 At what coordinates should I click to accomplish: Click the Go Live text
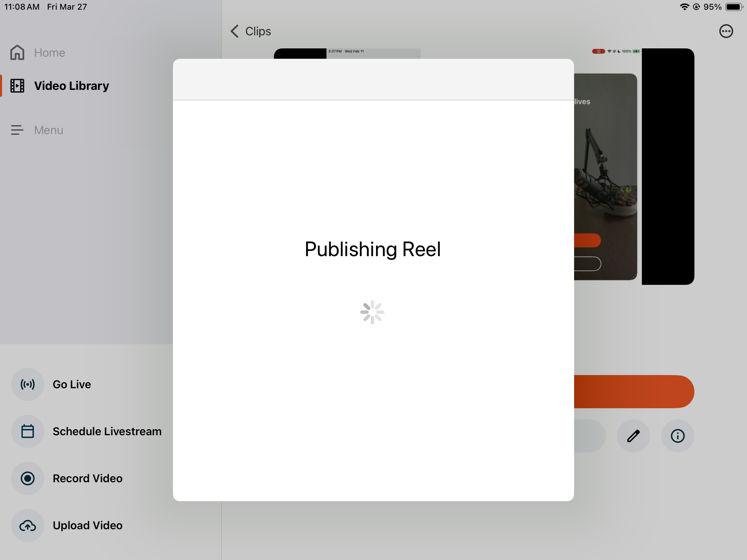click(72, 384)
